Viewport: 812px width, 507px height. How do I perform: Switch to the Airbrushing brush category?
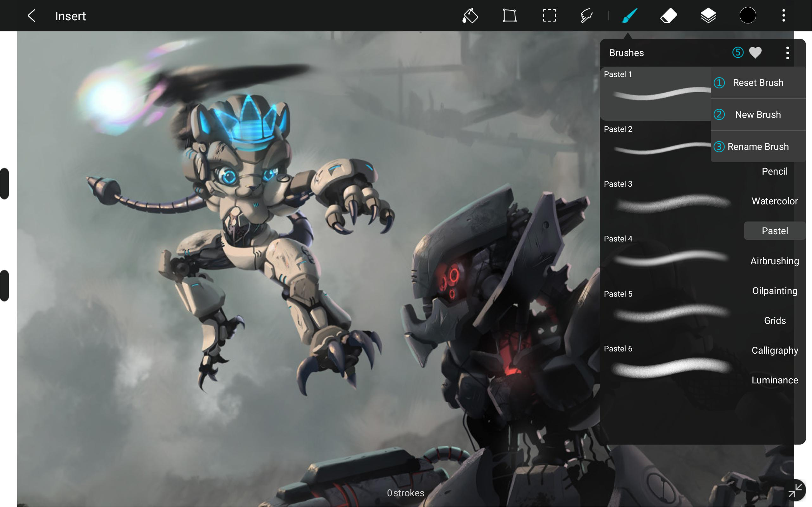775,261
